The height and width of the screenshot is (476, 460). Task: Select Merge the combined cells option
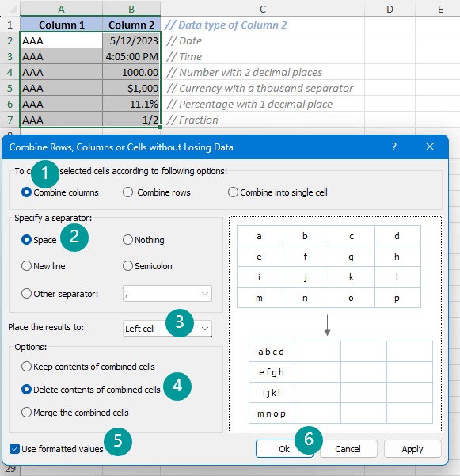tap(75, 413)
